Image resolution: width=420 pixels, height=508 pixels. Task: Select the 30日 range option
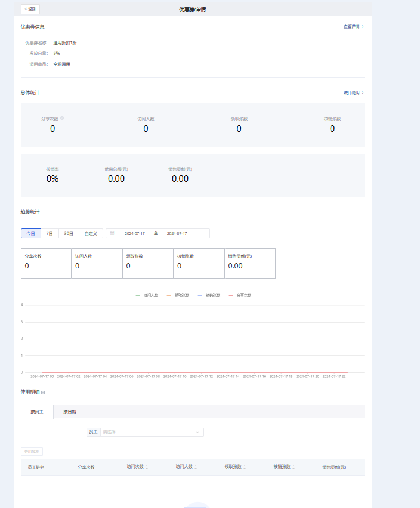click(69, 233)
